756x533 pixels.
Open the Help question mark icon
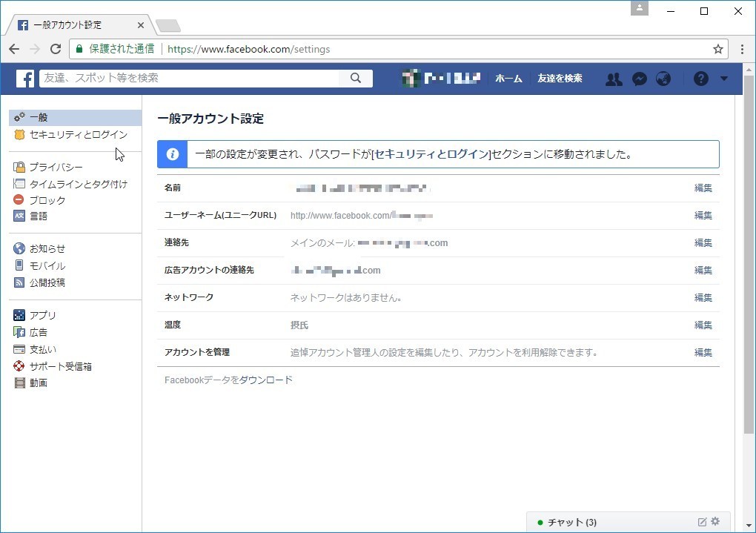pyautogui.click(x=700, y=78)
